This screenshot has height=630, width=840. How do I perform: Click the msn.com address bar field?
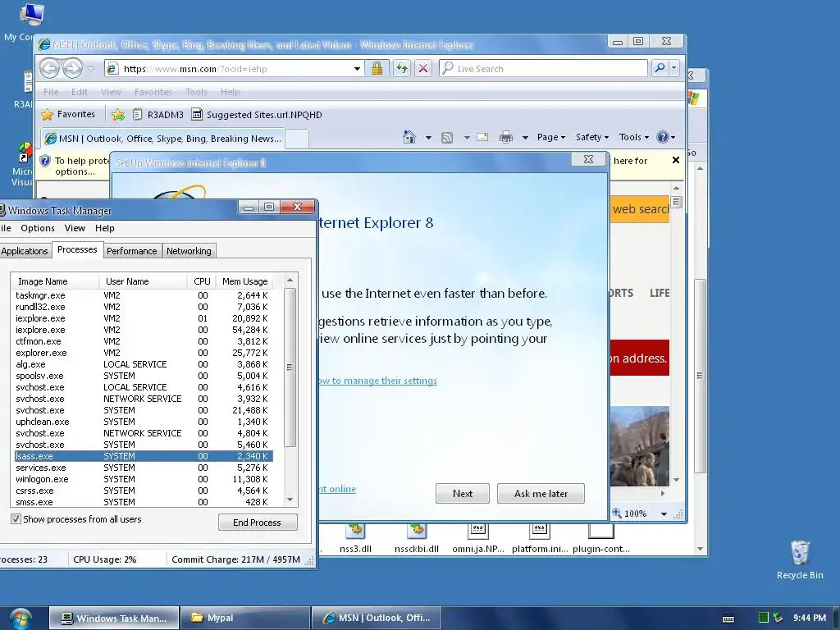pos(235,69)
